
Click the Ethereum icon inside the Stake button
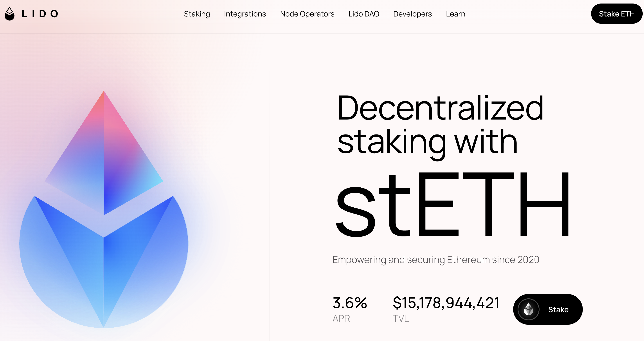tap(529, 309)
